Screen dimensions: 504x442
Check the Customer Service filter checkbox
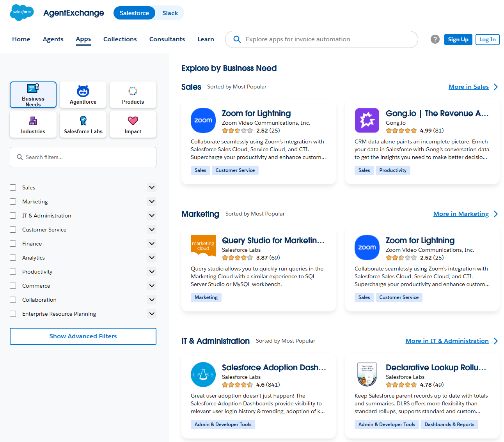pyautogui.click(x=13, y=230)
